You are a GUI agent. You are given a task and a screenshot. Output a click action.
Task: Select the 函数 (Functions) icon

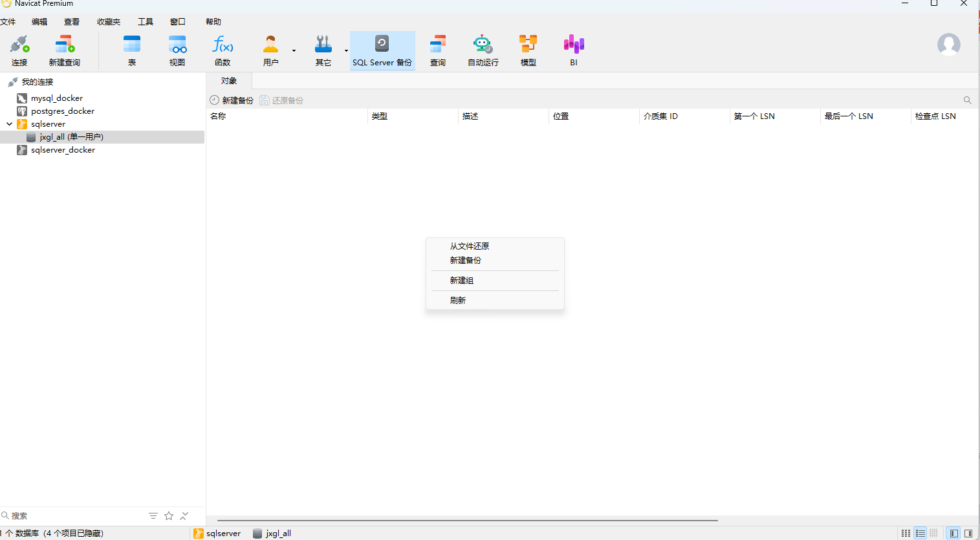222,50
